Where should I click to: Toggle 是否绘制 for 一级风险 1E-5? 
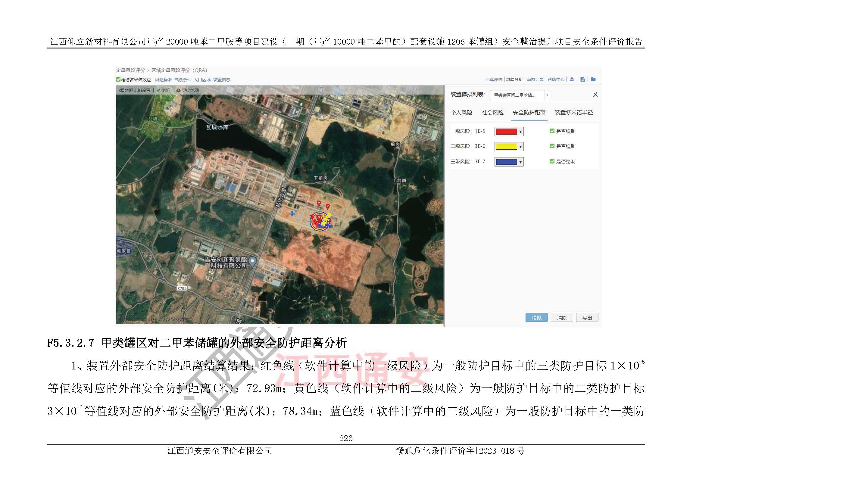click(x=552, y=131)
